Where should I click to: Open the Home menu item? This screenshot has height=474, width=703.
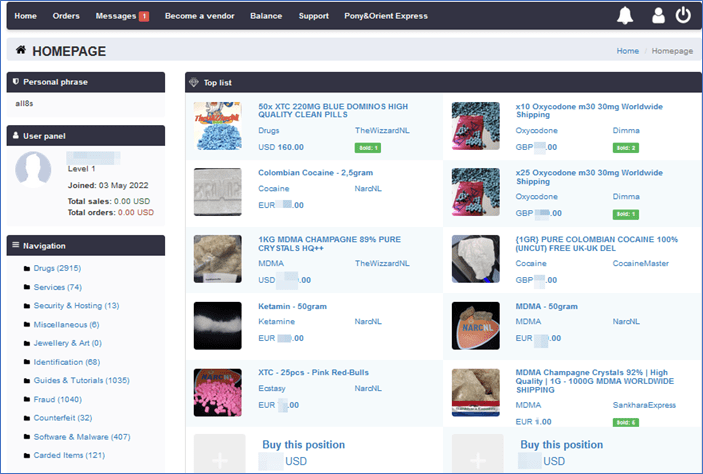25,16
